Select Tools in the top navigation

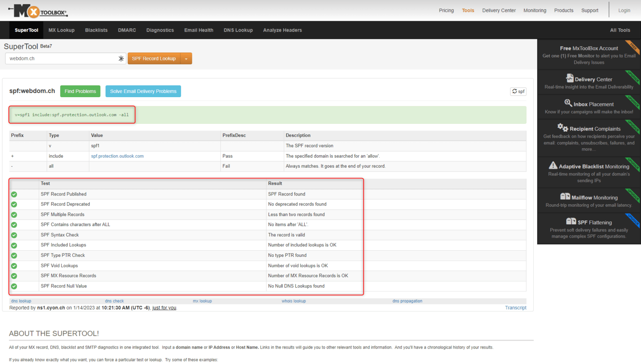468,10
